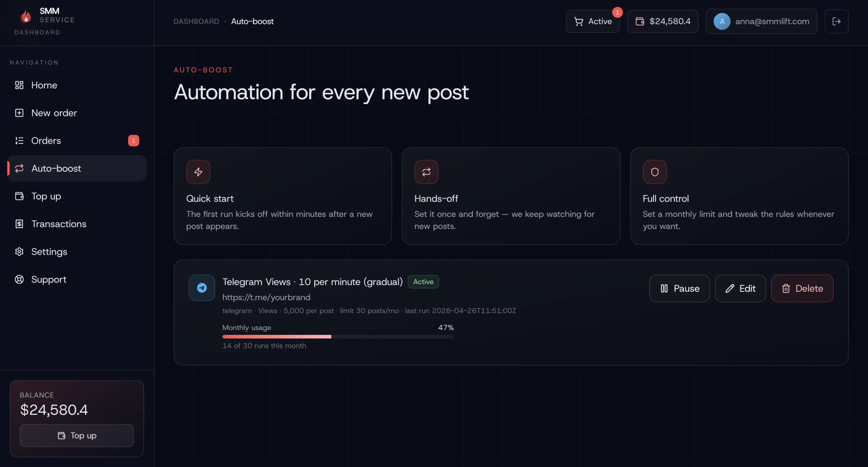Click the logout icon in header
The width and height of the screenshot is (868, 467).
point(836,21)
